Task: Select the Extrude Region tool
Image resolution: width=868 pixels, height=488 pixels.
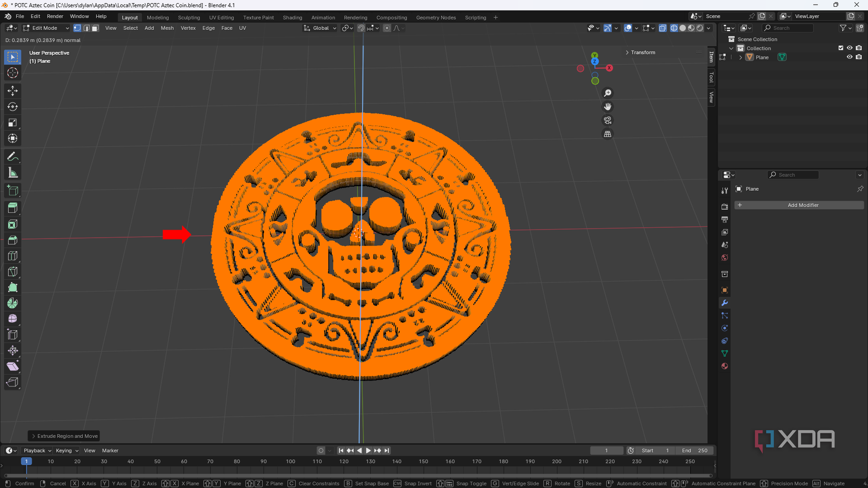Action: [x=13, y=208]
